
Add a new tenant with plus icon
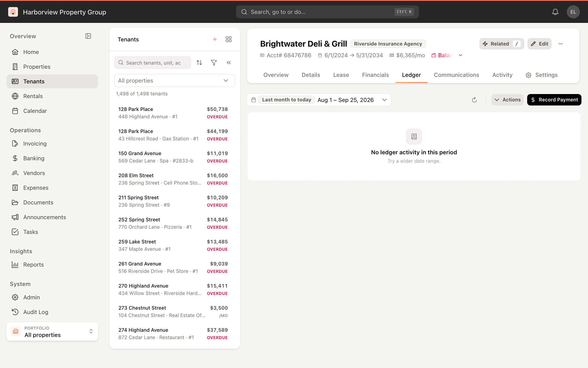pyautogui.click(x=215, y=40)
